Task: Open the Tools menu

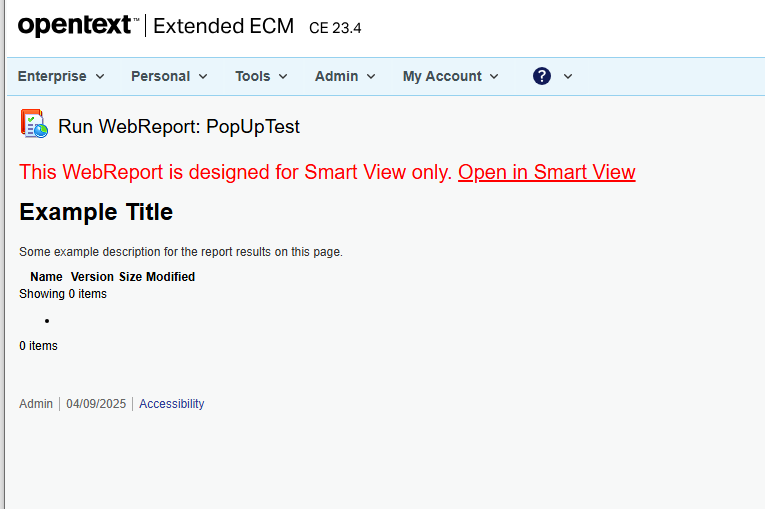Action: (x=261, y=76)
